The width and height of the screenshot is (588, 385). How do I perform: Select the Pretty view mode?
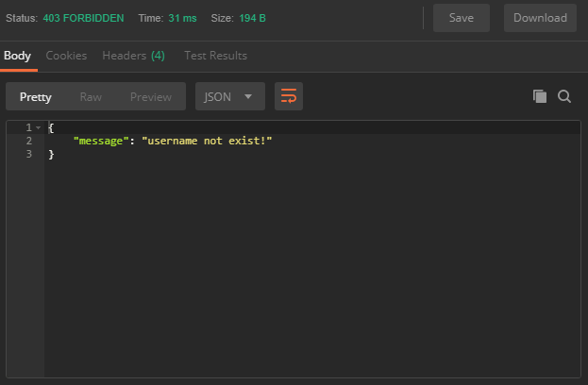point(36,97)
